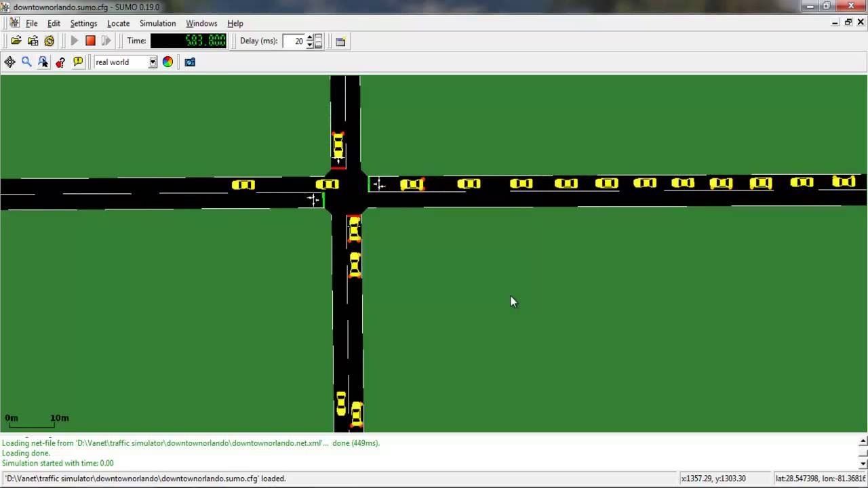Click the status bar loaded config message
The image size is (868, 488).
tap(145, 479)
